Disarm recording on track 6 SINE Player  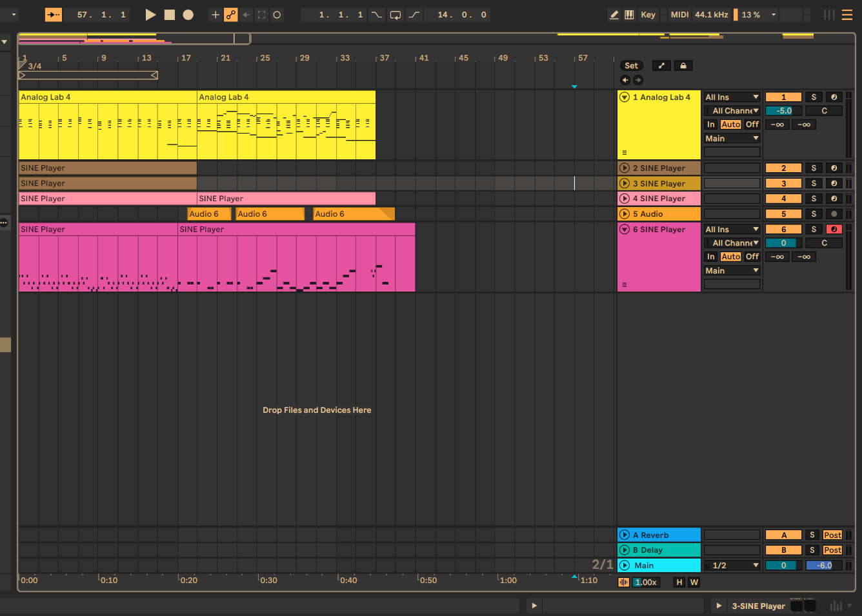point(834,229)
